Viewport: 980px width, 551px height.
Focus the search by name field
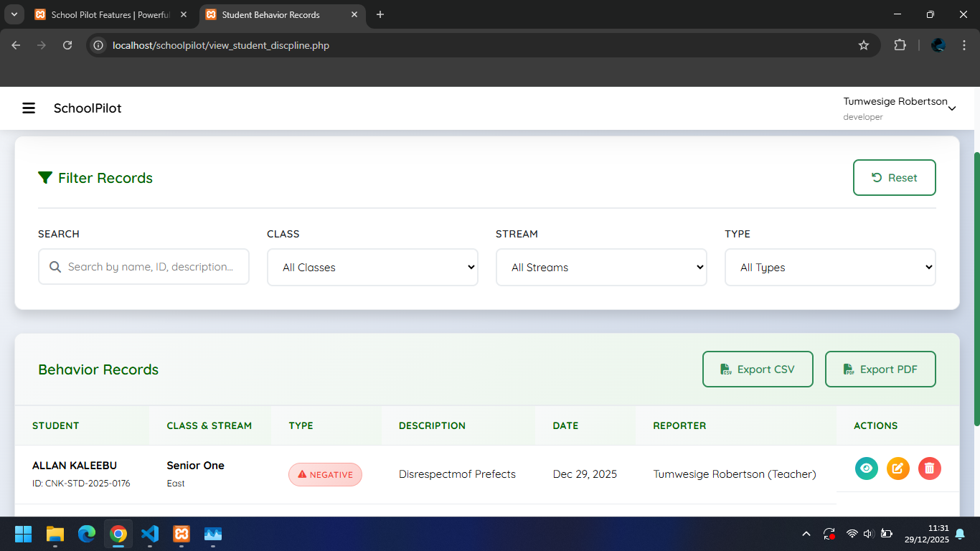click(151, 267)
